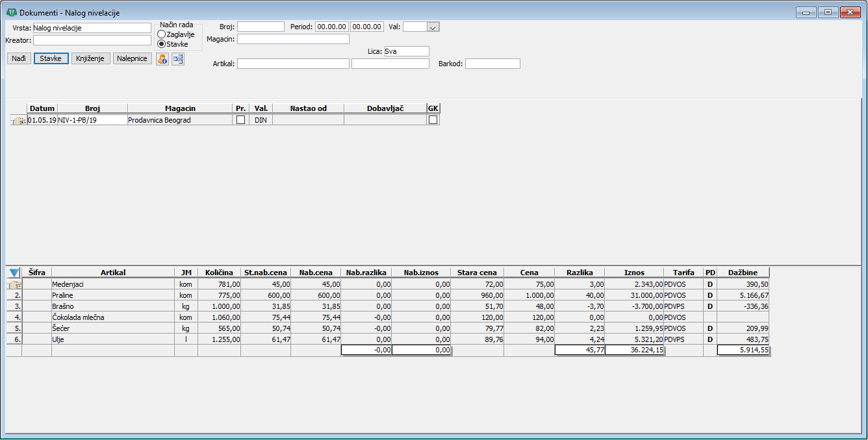
Task: Minimize the Dokumenti window
Action: coord(806,12)
